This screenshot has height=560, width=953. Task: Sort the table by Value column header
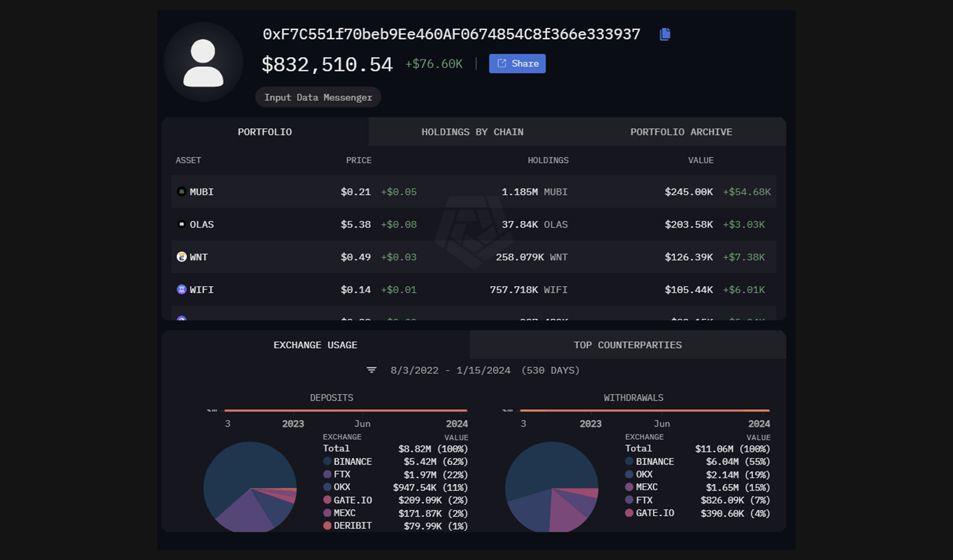[x=700, y=160]
